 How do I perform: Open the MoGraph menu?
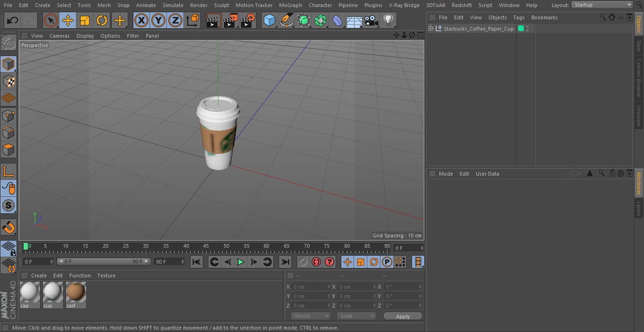(x=290, y=5)
